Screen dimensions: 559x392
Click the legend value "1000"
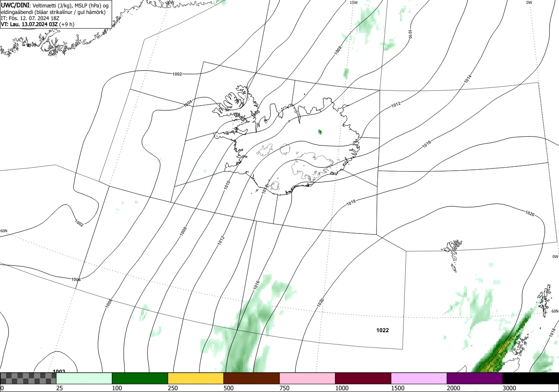click(x=342, y=388)
